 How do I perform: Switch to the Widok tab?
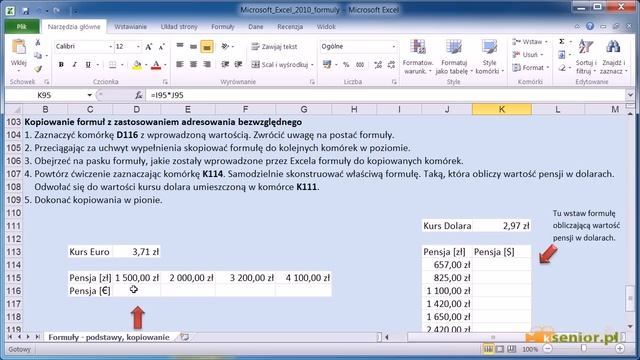326,27
